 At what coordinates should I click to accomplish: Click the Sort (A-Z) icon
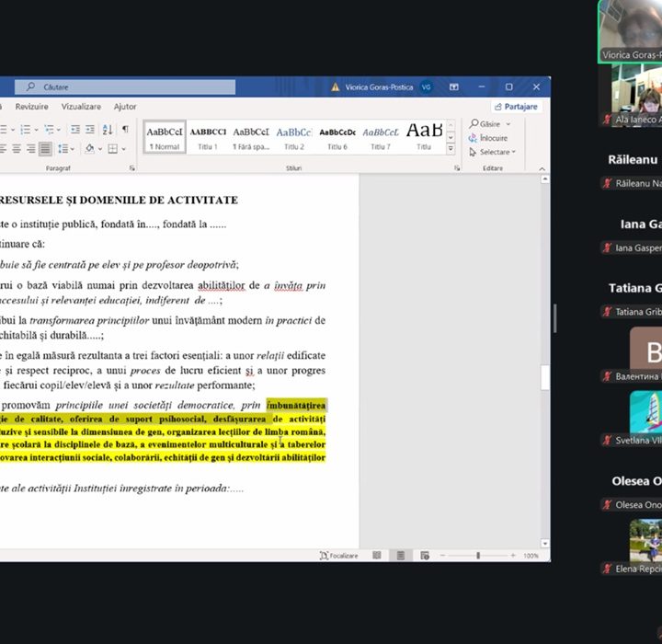(108, 130)
